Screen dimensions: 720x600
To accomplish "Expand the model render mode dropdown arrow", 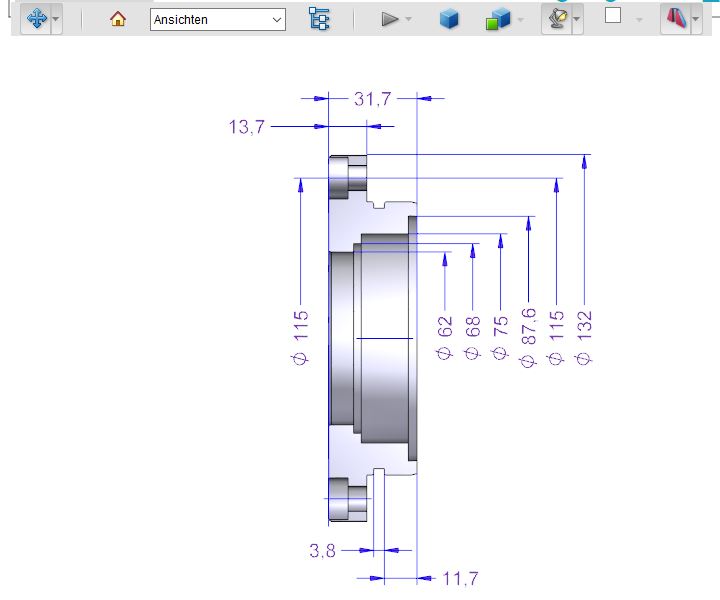I will click(520, 20).
